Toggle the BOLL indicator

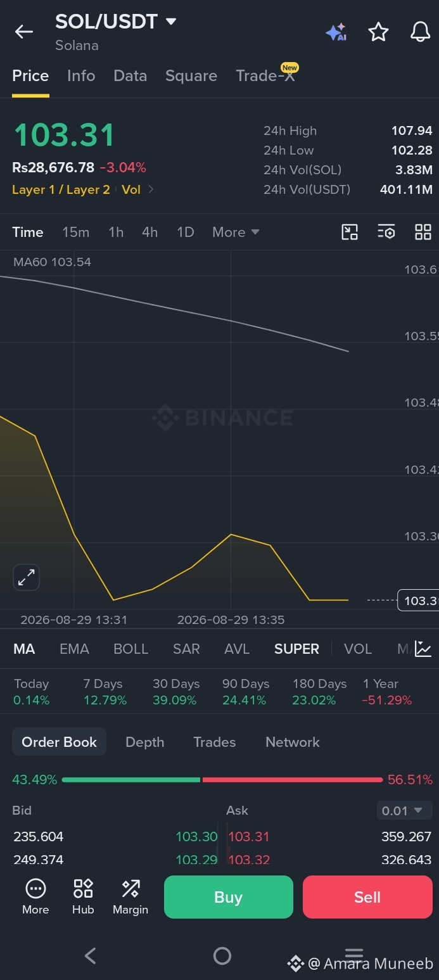tap(130, 649)
